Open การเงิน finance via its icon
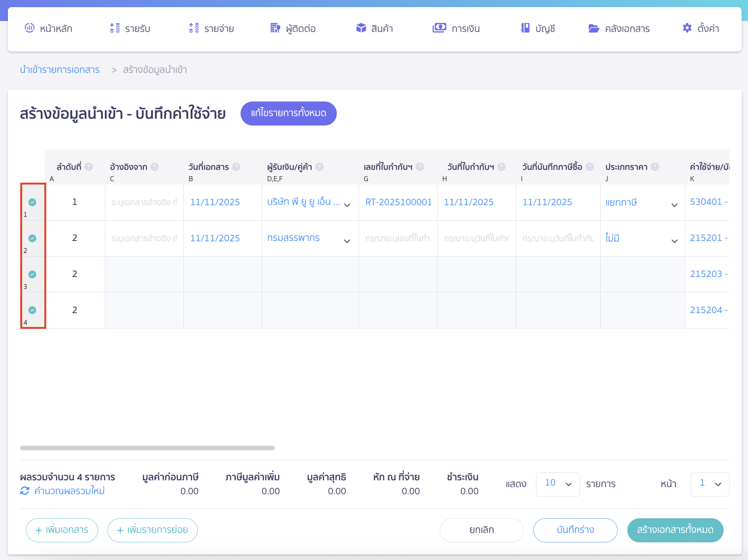The image size is (748, 560). 439,28
